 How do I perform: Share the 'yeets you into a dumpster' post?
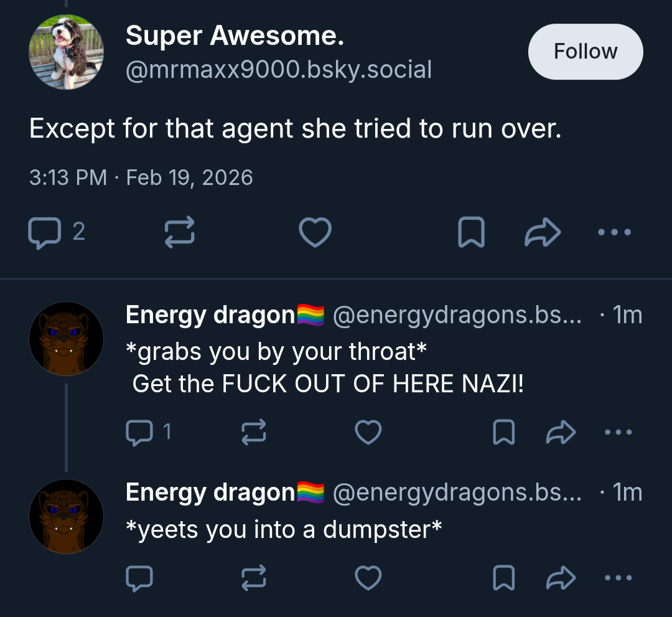tap(561, 578)
